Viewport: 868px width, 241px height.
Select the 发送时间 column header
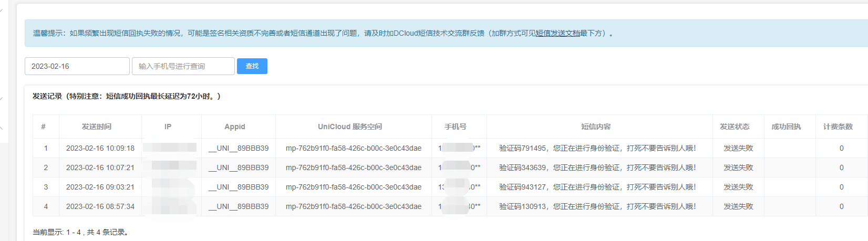click(97, 127)
